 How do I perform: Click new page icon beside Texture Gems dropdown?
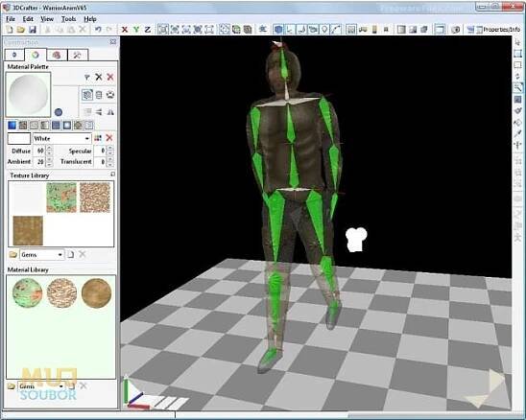pyautogui.click(x=70, y=254)
